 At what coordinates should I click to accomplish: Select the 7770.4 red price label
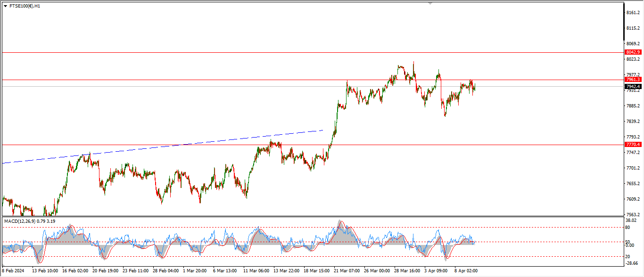pyautogui.click(x=633, y=145)
